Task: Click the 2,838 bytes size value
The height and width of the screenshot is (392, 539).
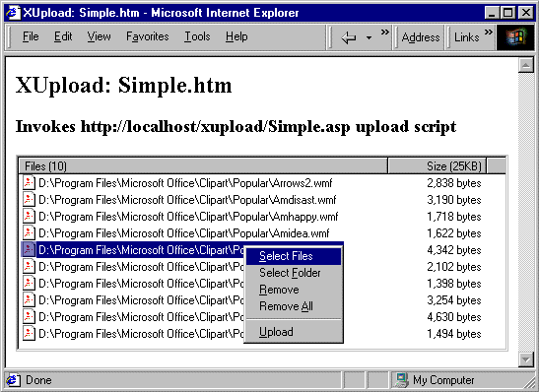Action: pos(453,183)
